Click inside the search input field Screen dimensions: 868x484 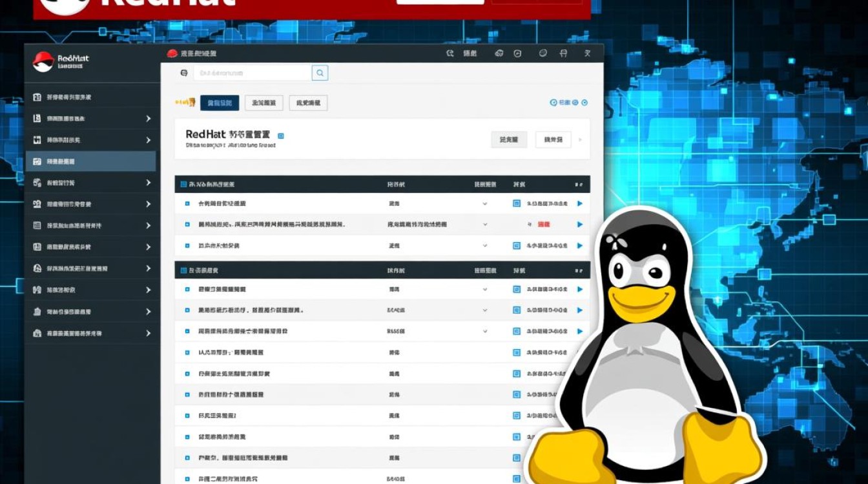[252, 73]
